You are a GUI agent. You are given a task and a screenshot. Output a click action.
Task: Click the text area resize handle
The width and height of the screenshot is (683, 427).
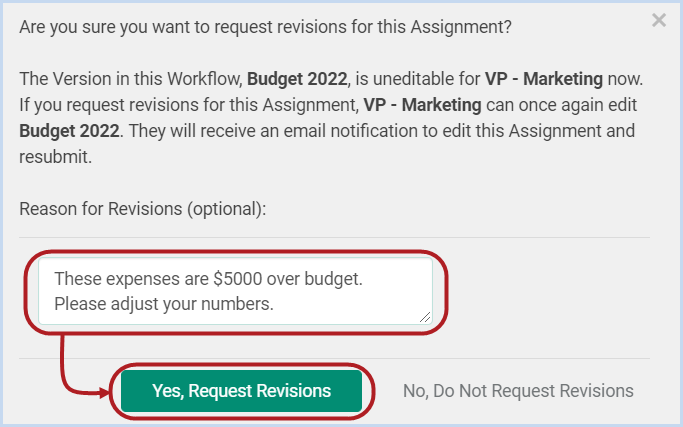425,317
